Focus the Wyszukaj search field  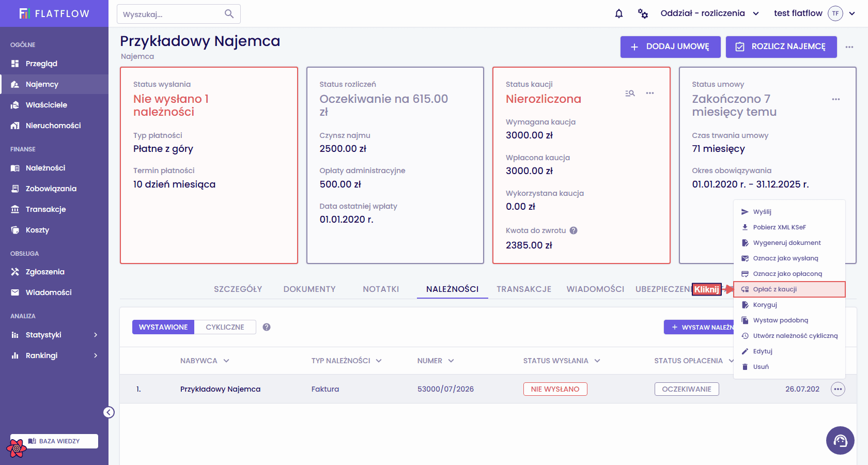(x=179, y=14)
